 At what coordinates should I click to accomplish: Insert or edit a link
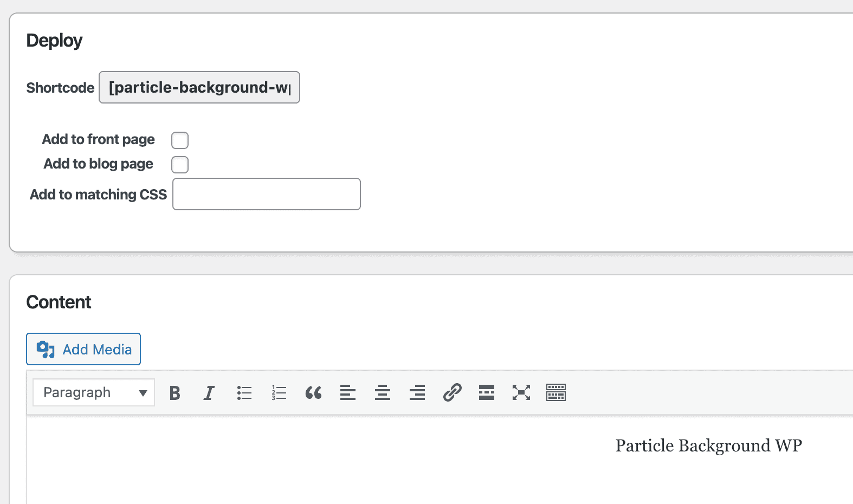click(x=452, y=392)
